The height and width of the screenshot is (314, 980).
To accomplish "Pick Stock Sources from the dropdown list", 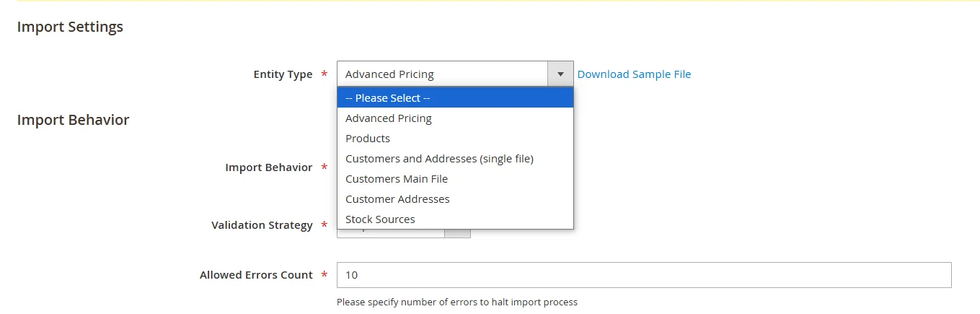I will [x=380, y=219].
